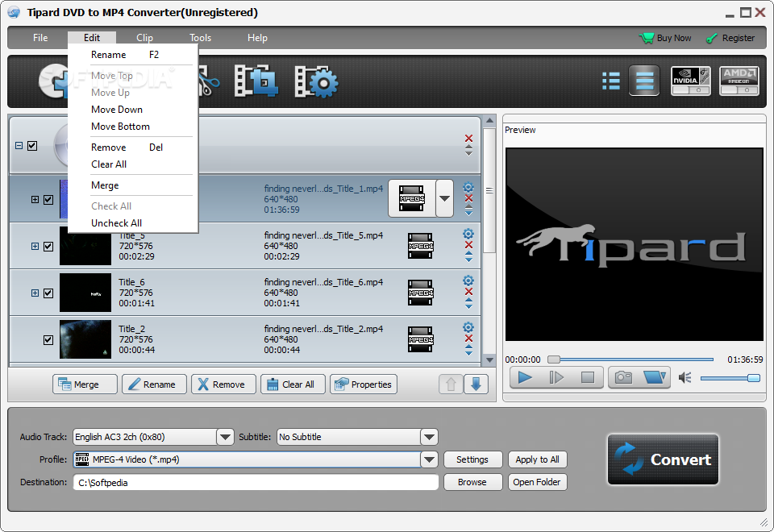Toggle AMD acceleration icon

coord(739,81)
